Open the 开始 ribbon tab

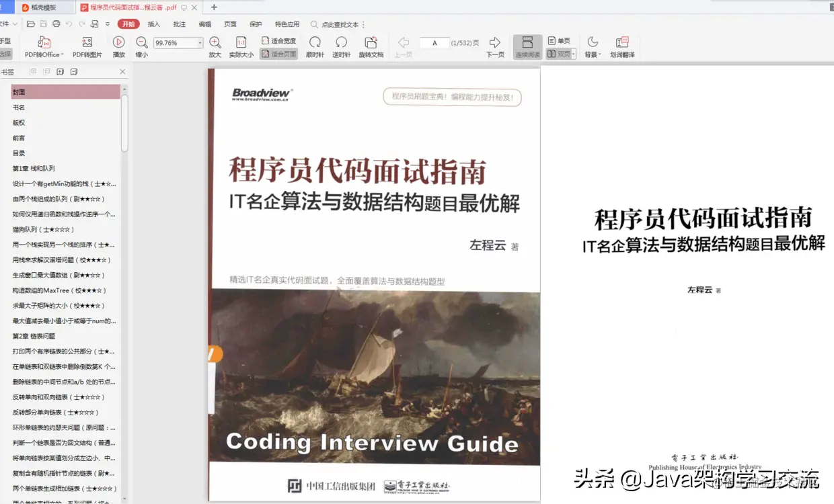tap(129, 24)
